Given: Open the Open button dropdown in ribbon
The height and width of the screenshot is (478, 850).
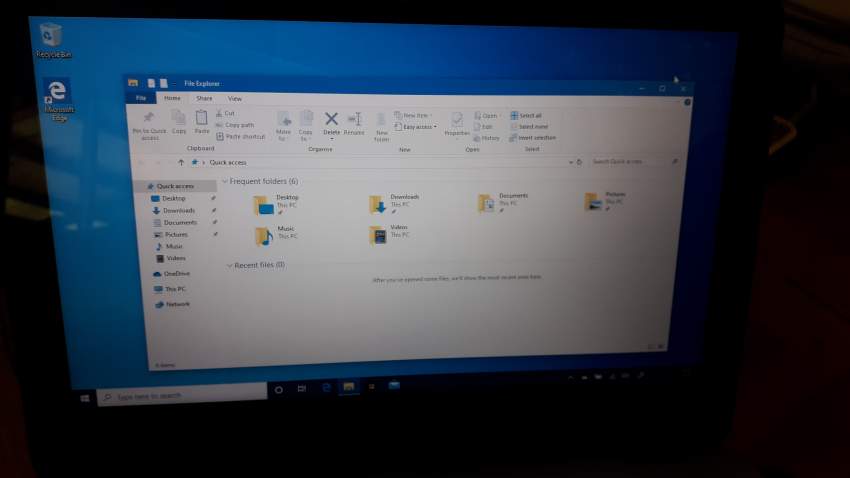Looking at the screenshot, I should tap(486, 115).
